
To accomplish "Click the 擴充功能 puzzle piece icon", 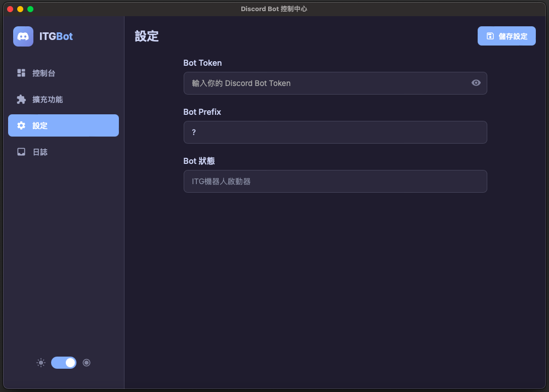I will 22,99.
